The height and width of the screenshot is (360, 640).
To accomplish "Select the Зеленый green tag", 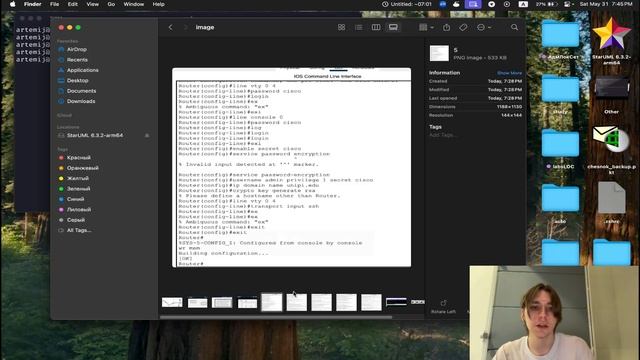I will [78, 189].
